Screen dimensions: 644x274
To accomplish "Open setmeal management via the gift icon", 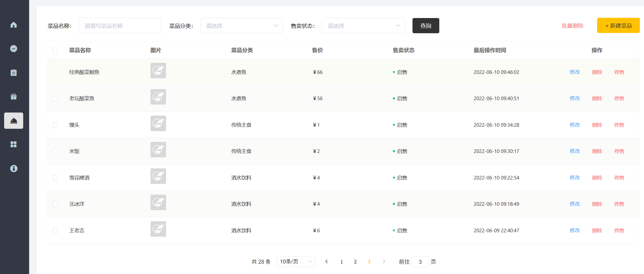I will pyautogui.click(x=13, y=96).
